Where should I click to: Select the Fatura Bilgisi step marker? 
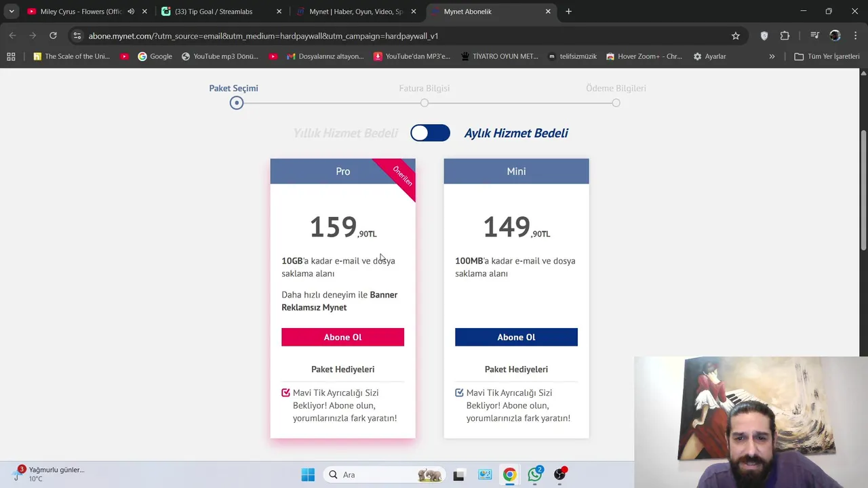coord(424,103)
